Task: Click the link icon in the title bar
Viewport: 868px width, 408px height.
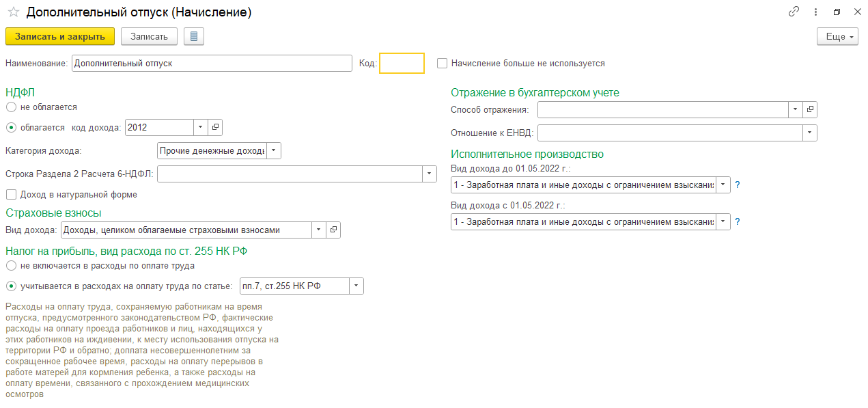Action: click(794, 12)
